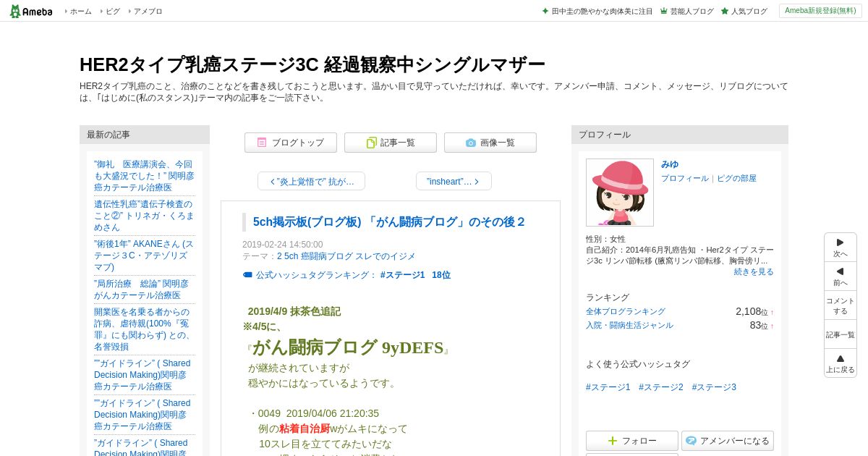
Task: Click 前へ in floating side menu
Action: (841, 276)
